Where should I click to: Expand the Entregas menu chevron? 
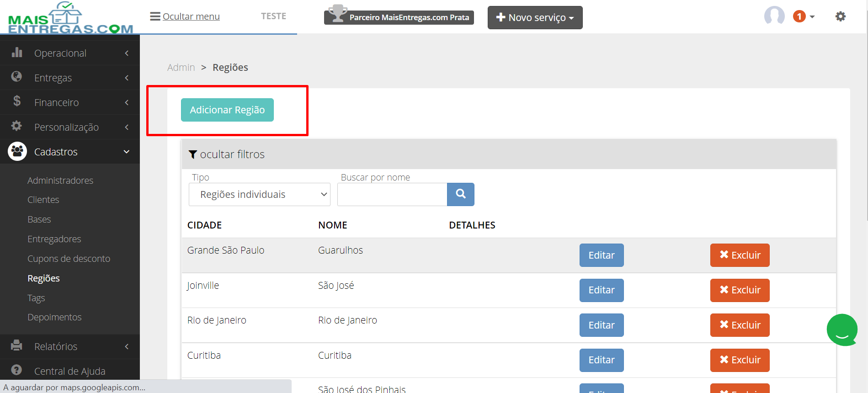tap(127, 78)
